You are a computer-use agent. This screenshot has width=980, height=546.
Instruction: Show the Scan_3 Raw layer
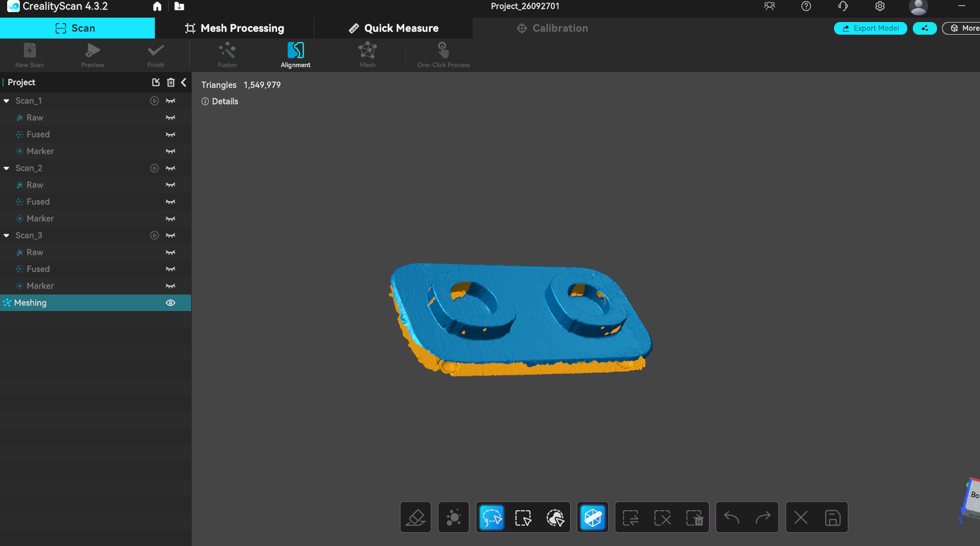click(x=171, y=253)
